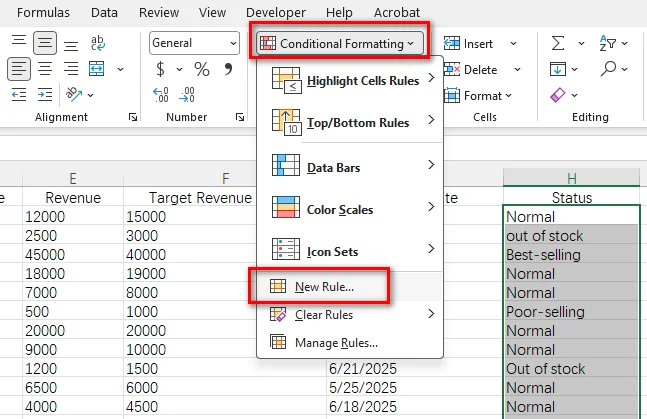Click AutoSum sigma icon
Viewport: 647px width, 419px height.
pos(558,43)
